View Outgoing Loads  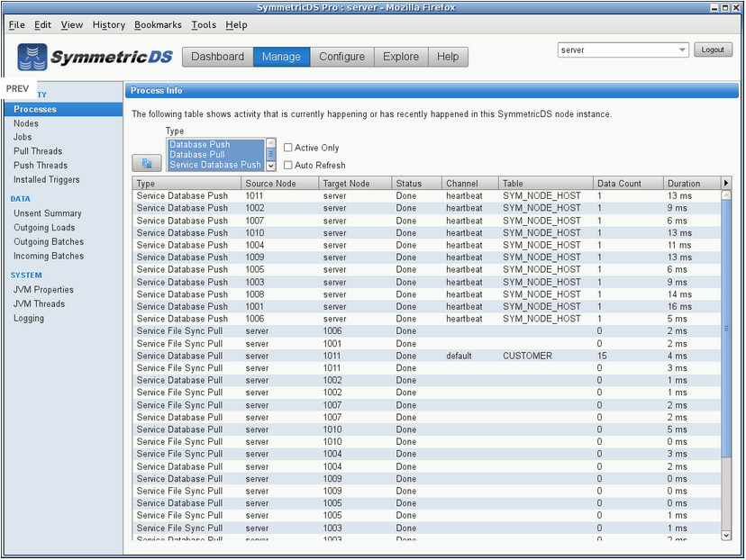pos(44,228)
